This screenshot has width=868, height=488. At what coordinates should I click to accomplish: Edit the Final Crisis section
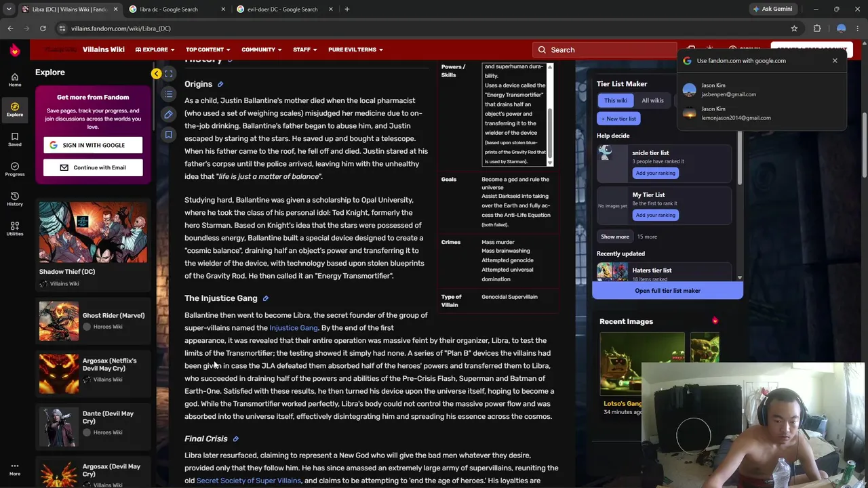(235, 439)
